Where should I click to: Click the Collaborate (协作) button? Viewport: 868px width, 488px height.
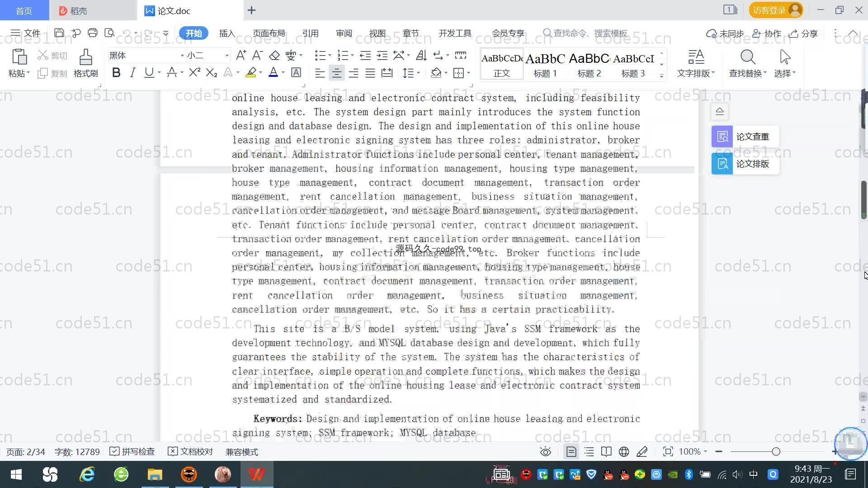(x=767, y=33)
